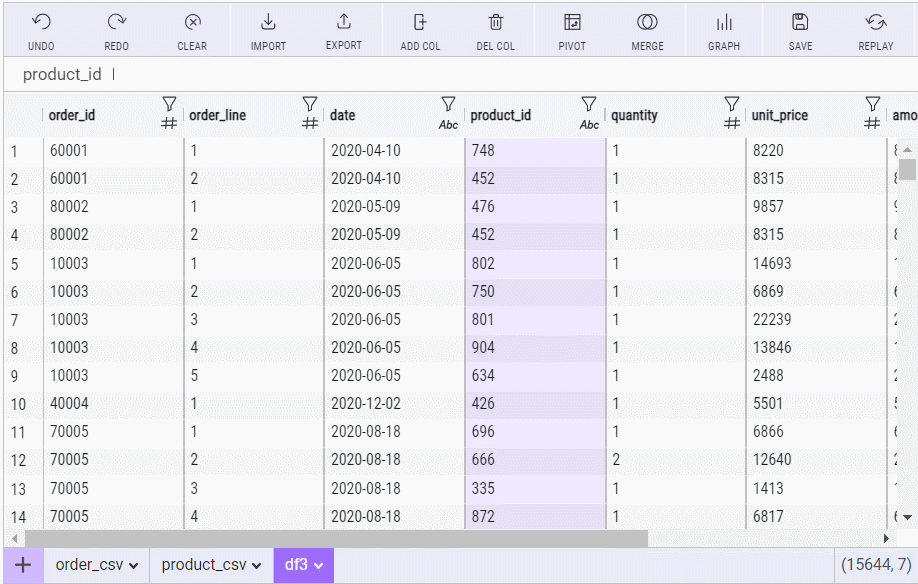Add a new sheet with plus button
Screen dimensions: 918x584
tap(22, 565)
